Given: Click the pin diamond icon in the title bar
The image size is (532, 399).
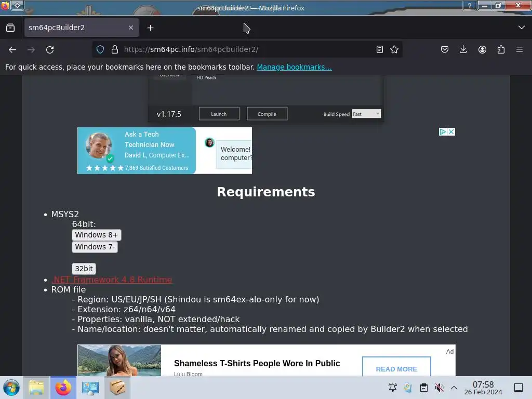Looking at the screenshot, I should point(18,5).
